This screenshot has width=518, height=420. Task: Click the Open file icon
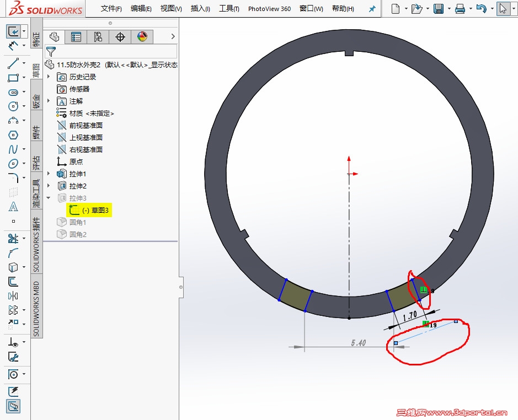tap(417, 9)
